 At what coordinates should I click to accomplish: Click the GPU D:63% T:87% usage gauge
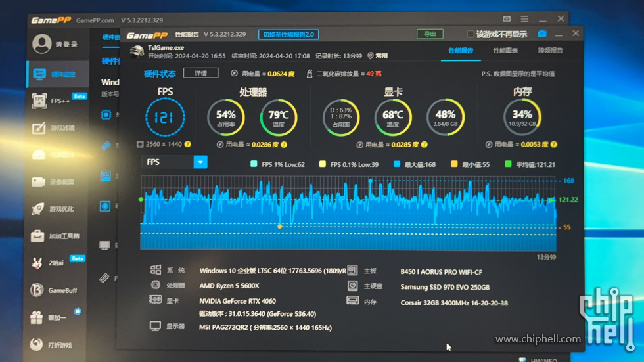pos(341,118)
